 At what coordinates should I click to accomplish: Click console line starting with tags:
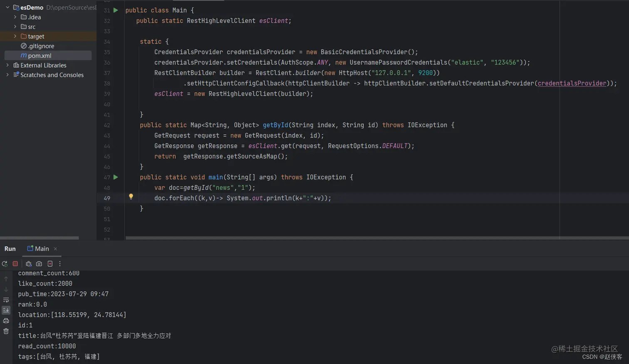tap(59, 357)
